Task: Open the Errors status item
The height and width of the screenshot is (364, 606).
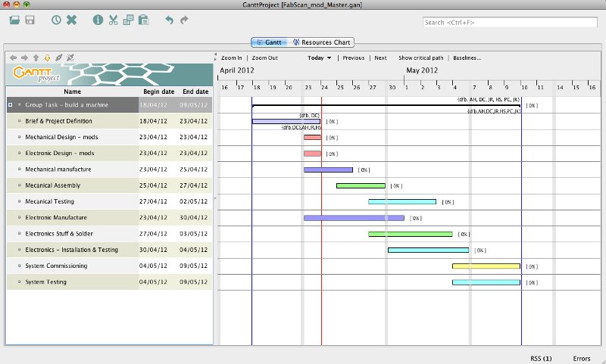Action: coord(581,359)
